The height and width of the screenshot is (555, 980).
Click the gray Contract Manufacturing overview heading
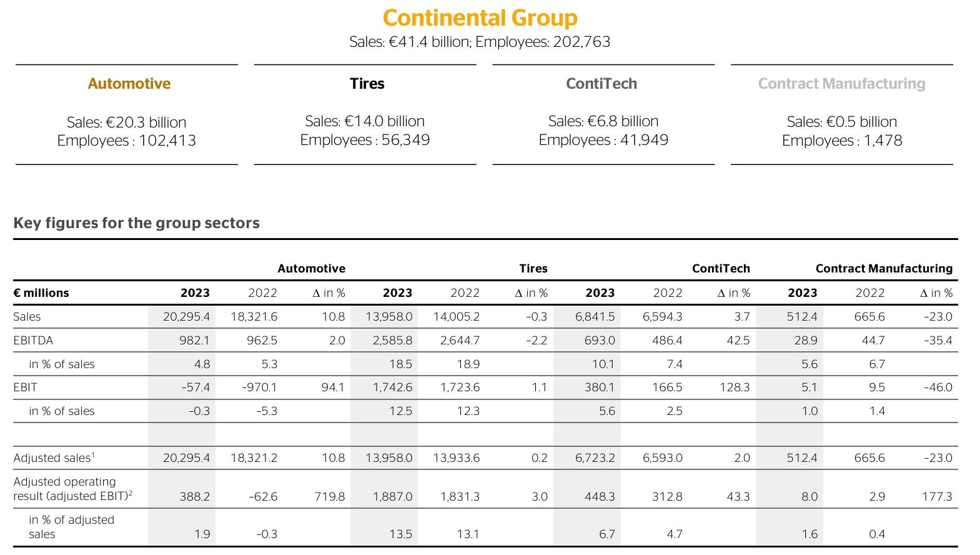pyautogui.click(x=841, y=84)
